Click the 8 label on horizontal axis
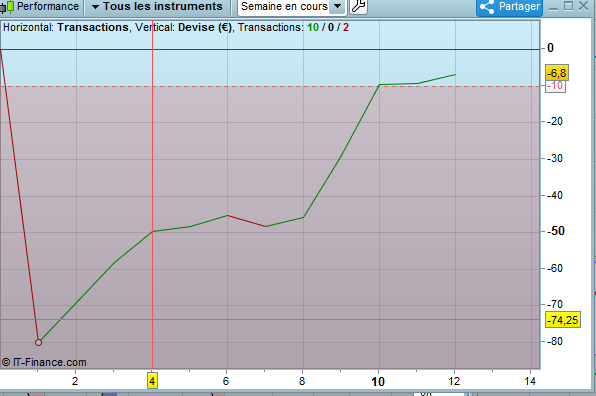596x396 pixels. 302,381
